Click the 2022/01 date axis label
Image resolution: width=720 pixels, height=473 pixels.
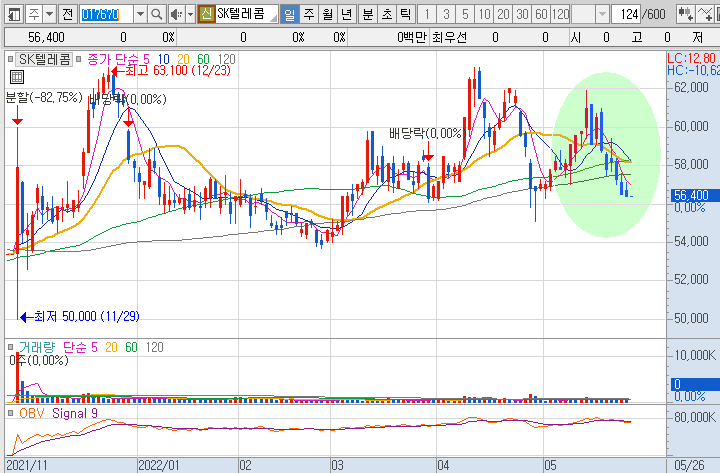click(x=159, y=466)
